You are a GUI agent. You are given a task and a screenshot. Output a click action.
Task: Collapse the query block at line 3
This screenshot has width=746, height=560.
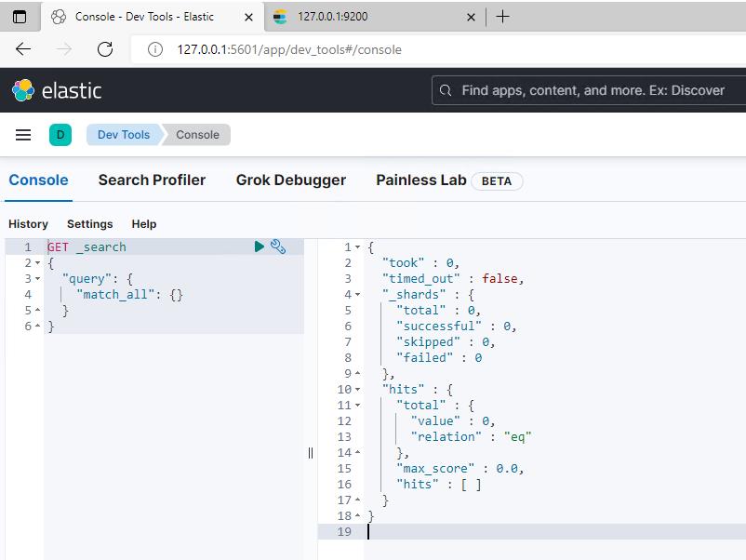pyautogui.click(x=37, y=278)
